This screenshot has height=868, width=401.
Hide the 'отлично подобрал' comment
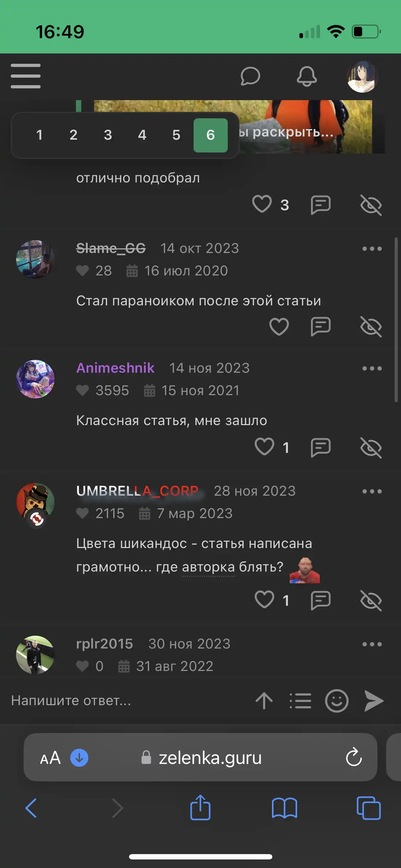coord(371,205)
